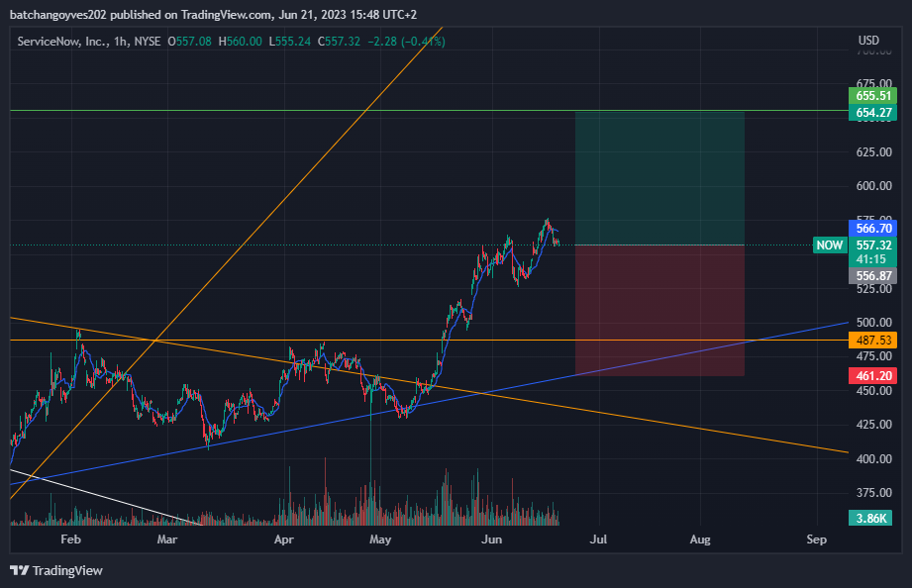Click the Jul label on time axis
The image size is (912, 588).
598,539
